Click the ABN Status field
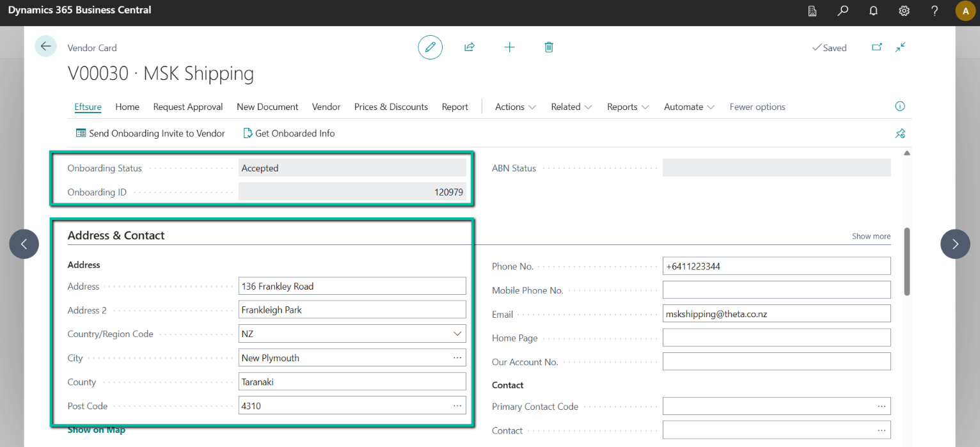 pyautogui.click(x=777, y=168)
